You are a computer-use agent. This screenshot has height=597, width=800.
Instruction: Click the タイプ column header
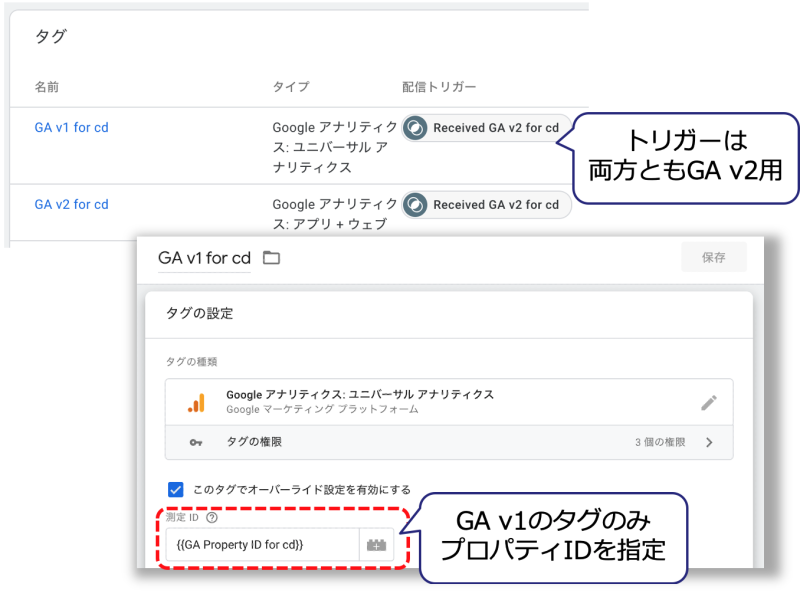(x=291, y=87)
